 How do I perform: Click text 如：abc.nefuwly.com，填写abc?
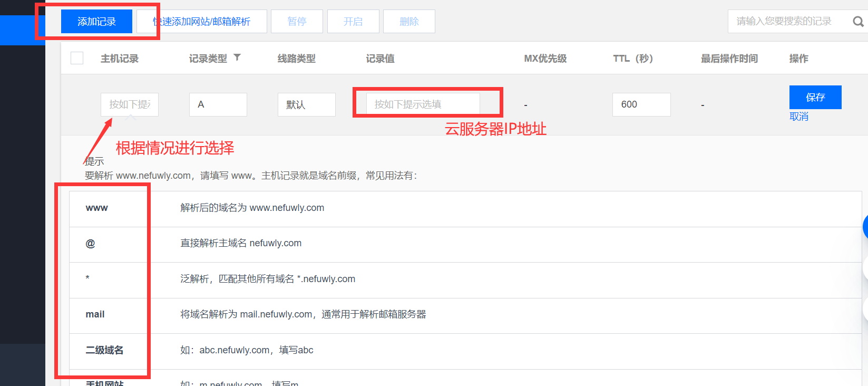coord(247,350)
